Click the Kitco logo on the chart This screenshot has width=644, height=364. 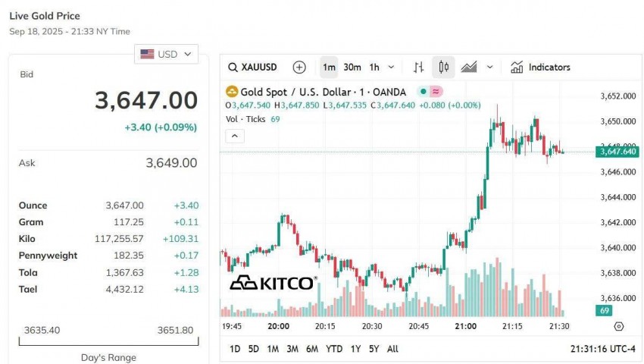(x=273, y=283)
